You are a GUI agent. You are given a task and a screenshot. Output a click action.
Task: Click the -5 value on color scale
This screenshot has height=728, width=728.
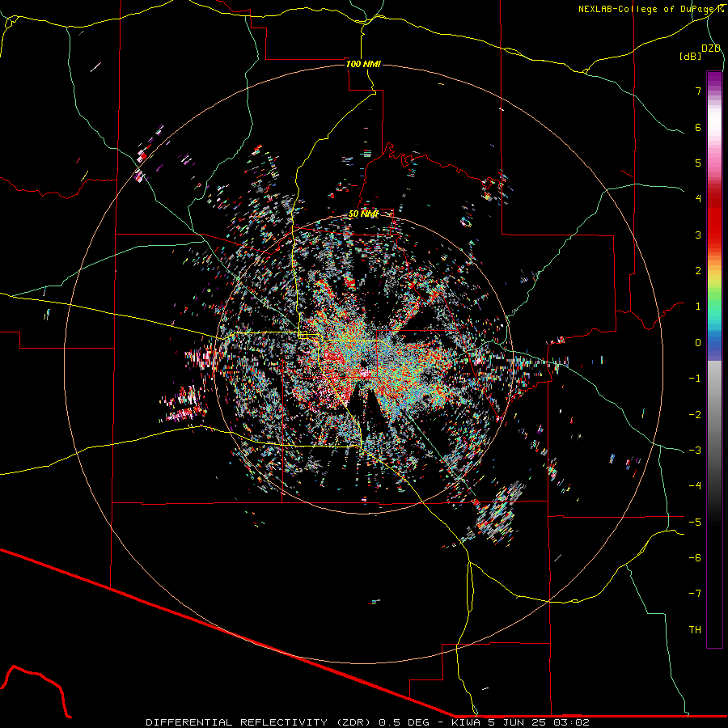pos(695,523)
